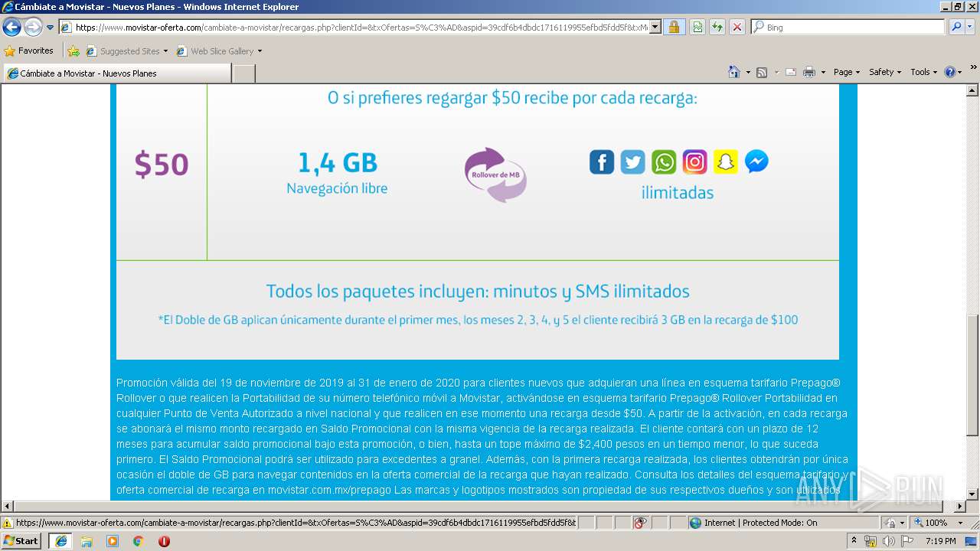Click the address bar URL field

(354, 27)
